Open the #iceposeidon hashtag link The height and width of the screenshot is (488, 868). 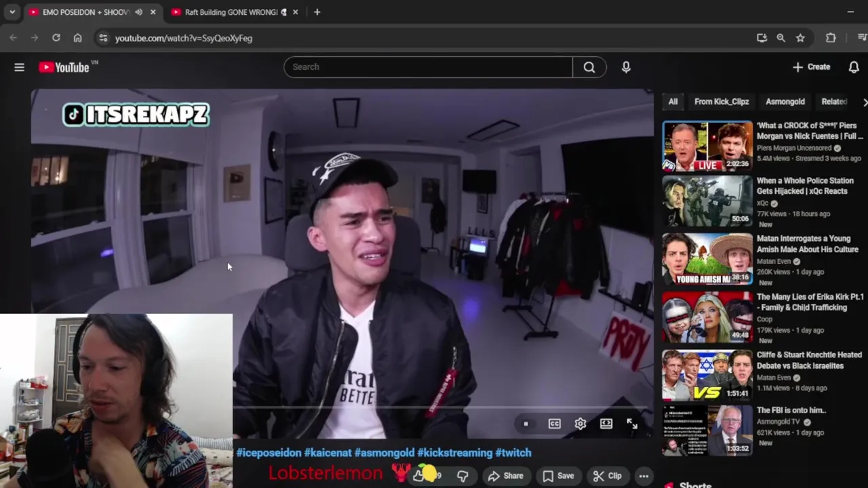269,453
